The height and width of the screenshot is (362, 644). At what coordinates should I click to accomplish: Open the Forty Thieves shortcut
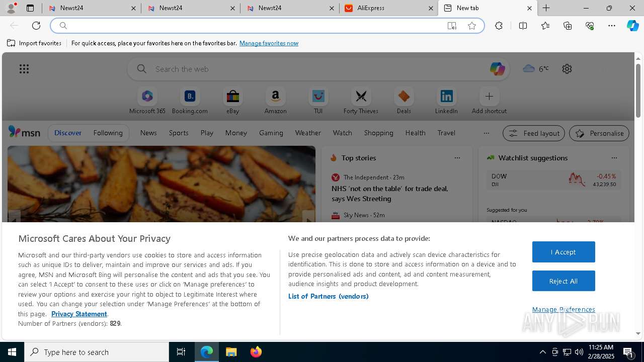click(361, 101)
